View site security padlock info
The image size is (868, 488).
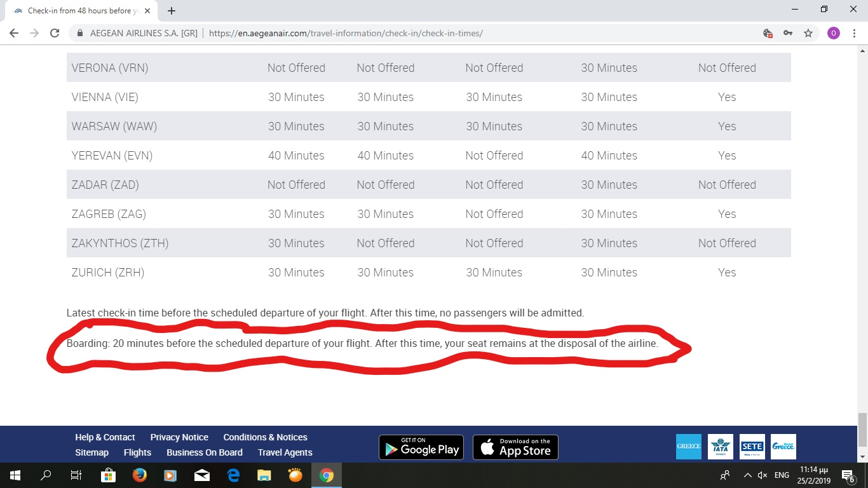(x=80, y=33)
